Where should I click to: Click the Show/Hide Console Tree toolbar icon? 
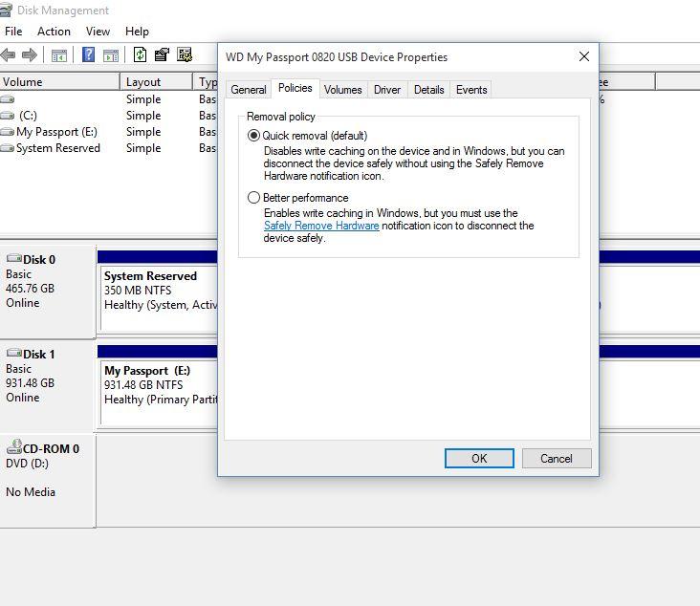(x=59, y=55)
